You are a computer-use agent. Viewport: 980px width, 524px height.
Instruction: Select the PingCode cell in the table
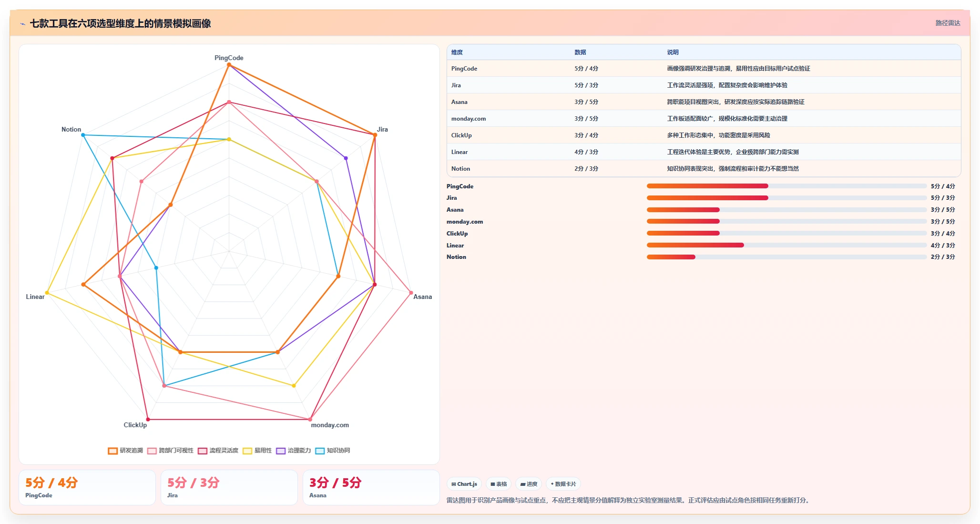pyautogui.click(x=464, y=69)
